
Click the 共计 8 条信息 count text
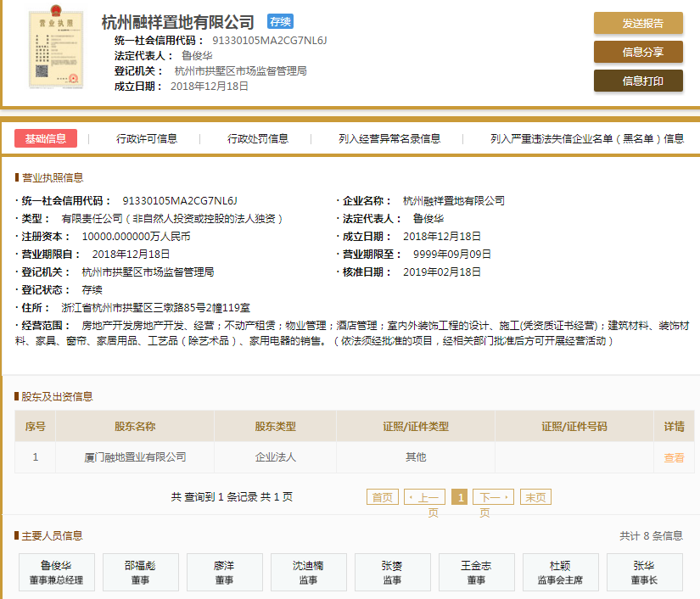651,535
